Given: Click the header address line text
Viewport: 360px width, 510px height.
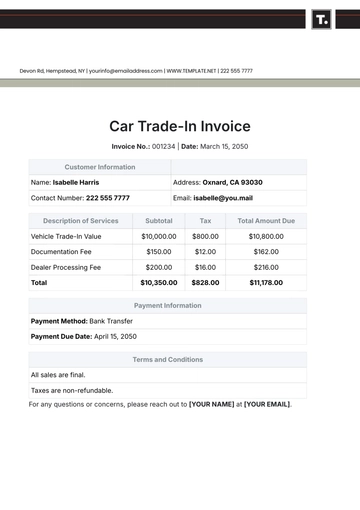Looking at the screenshot, I should [136, 71].
